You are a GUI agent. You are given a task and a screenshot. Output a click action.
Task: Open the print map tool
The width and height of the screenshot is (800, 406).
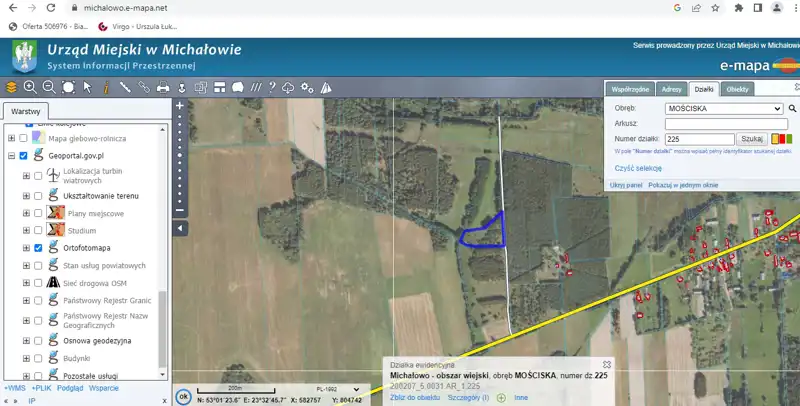tap(163, 88)
